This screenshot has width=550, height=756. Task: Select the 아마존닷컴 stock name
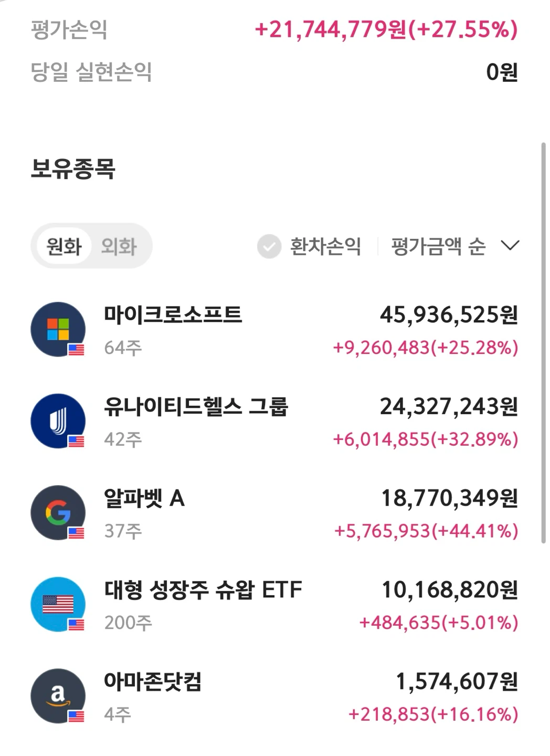(x=153, y=681)
